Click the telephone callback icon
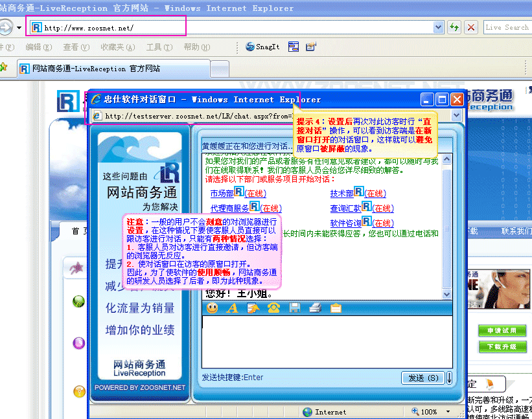The width and height of the screenshot is (532, 419). tap(273, 308)
